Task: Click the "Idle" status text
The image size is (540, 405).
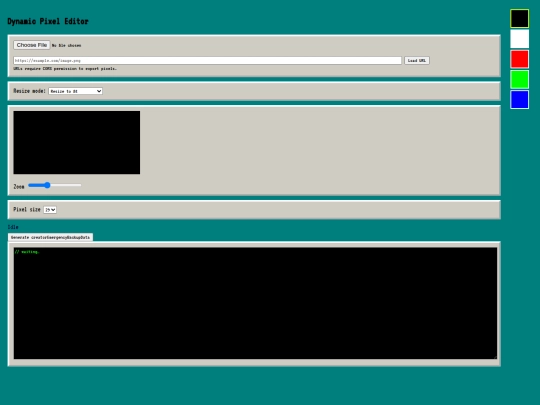Action: pyautogui.click(x=13, y=227)
